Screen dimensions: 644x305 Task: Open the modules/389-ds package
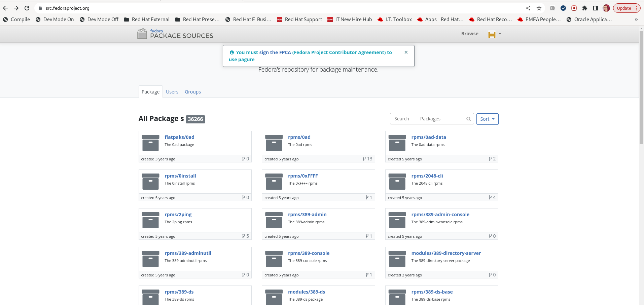click(307, 292)
